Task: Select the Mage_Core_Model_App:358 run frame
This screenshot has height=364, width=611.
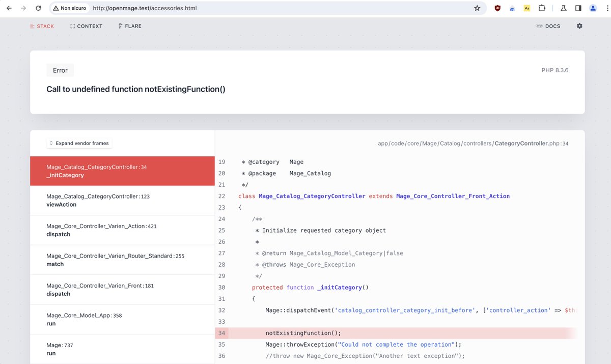Action: [122, 320]
